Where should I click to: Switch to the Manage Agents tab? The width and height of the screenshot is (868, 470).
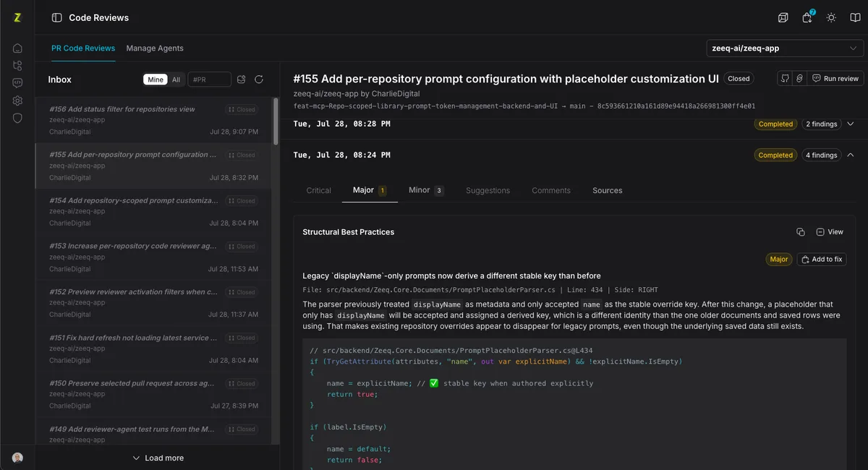tap(155, 48)
